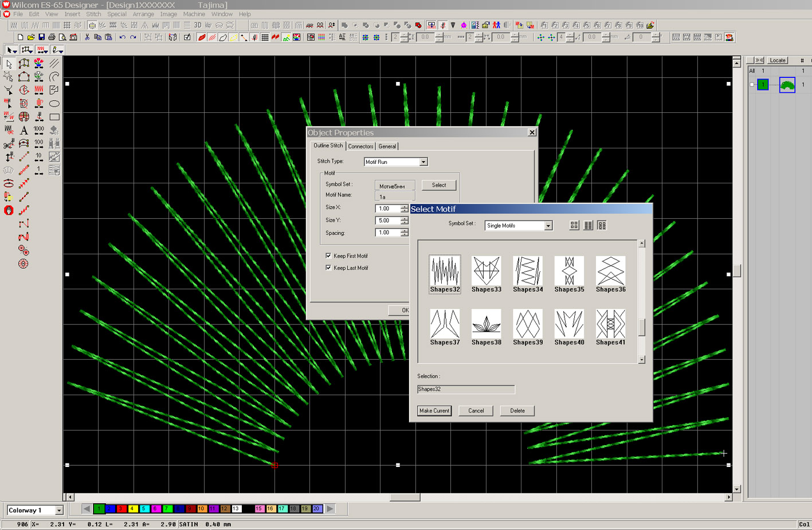Select the Rectangle shape tool
This screenshot has width=812, height=530.
(x=54, y=117)
